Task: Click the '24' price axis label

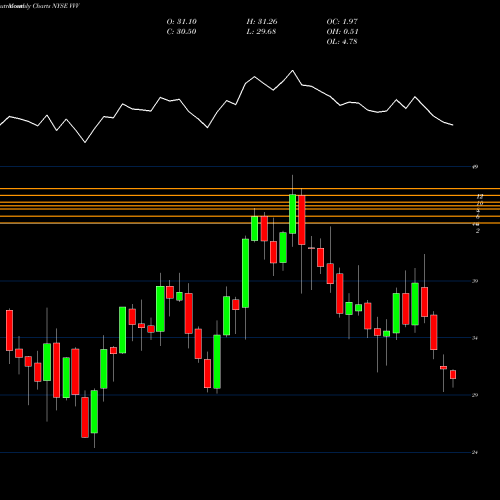Action: tap(475, 452)
